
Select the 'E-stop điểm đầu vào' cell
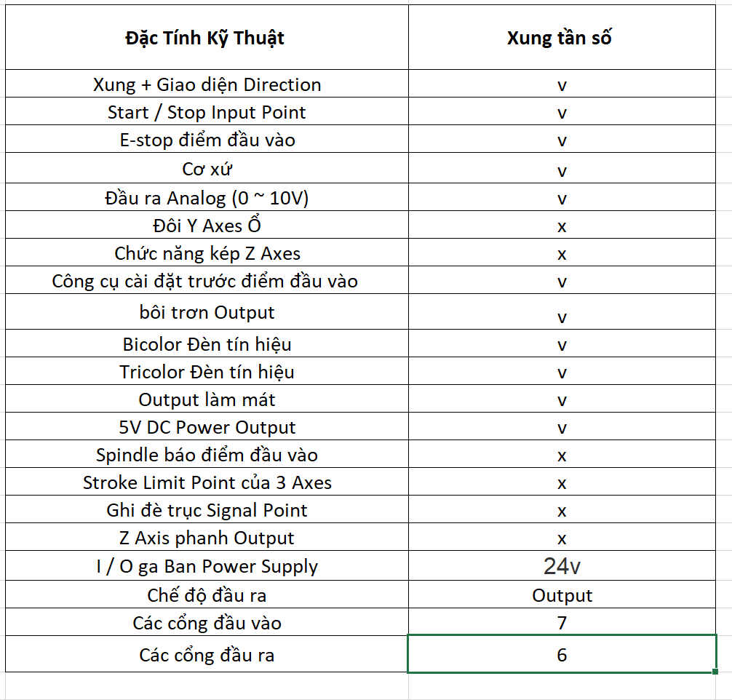click(207, 140)
